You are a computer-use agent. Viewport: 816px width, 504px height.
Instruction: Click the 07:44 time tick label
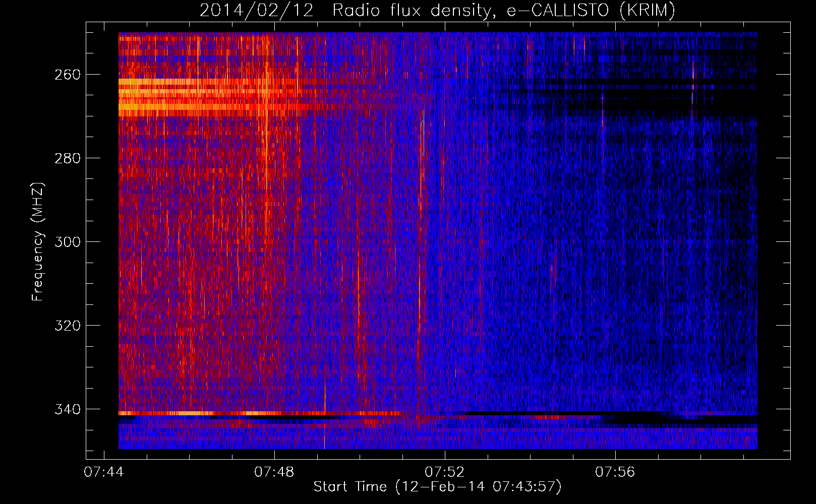click(104, 472)
